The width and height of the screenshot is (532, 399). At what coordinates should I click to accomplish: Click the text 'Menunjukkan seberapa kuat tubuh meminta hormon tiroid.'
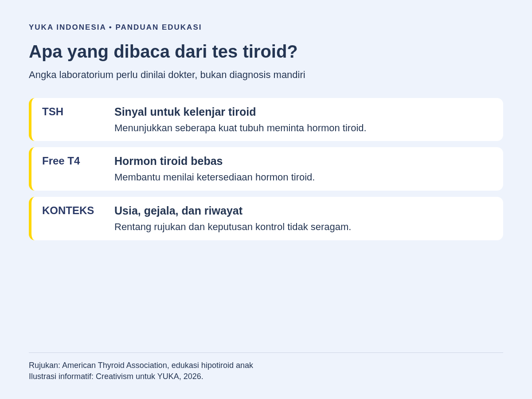click(x=240, y=128)
